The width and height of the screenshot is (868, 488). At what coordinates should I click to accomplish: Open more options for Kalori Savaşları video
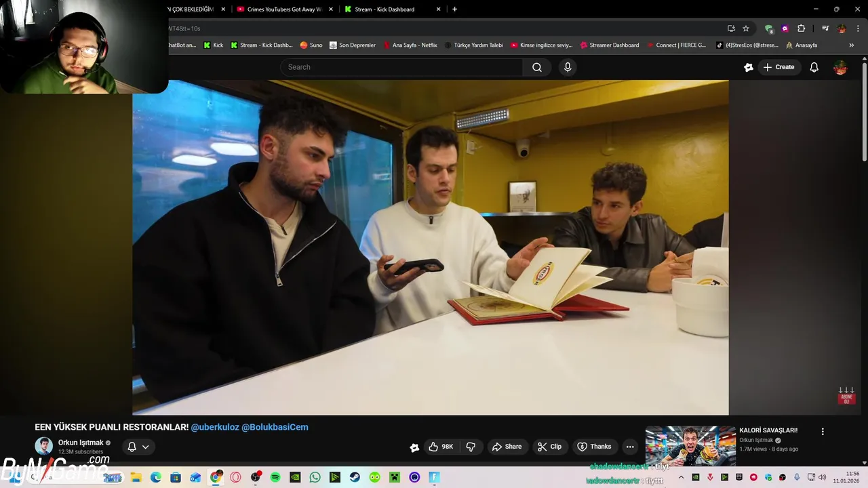point(823,432)
